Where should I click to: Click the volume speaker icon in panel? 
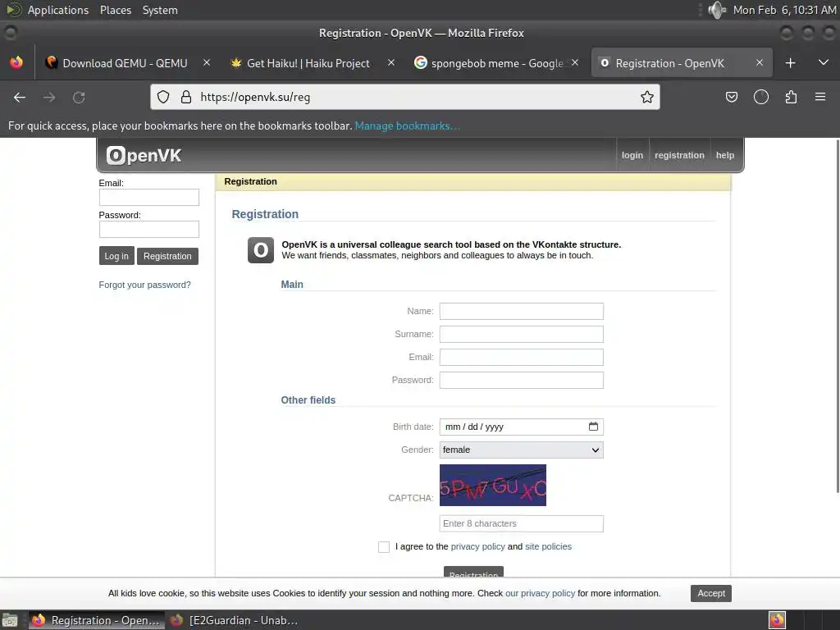[716, 10]
